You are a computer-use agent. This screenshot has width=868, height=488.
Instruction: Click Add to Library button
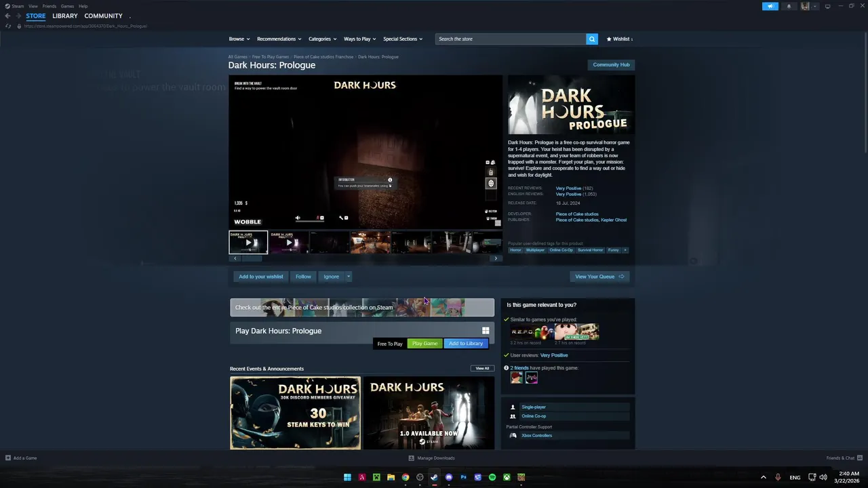pos(466,344)
